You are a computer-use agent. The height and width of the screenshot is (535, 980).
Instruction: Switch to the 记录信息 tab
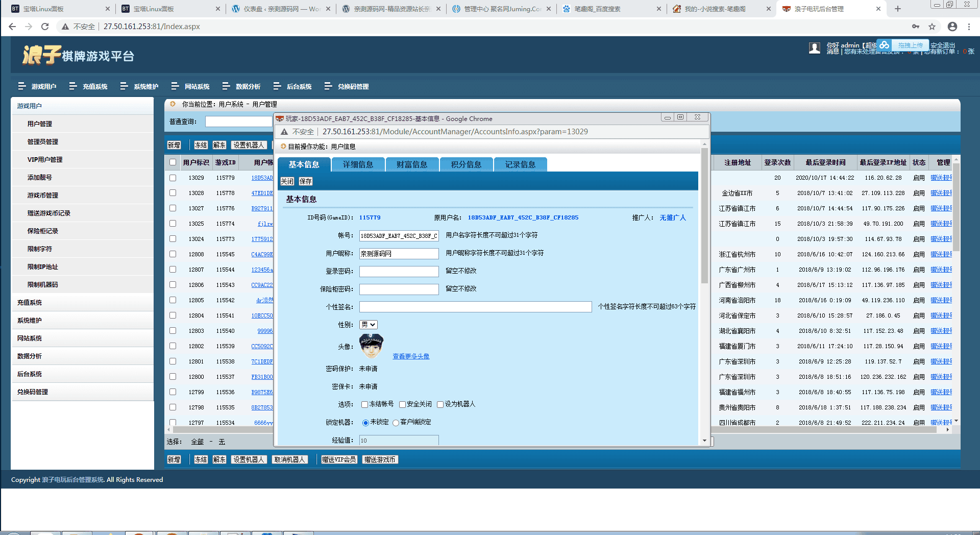(520, 164)
